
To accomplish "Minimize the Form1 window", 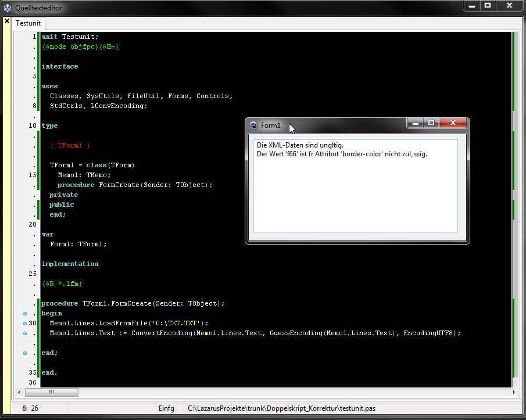I will [414, 123].
